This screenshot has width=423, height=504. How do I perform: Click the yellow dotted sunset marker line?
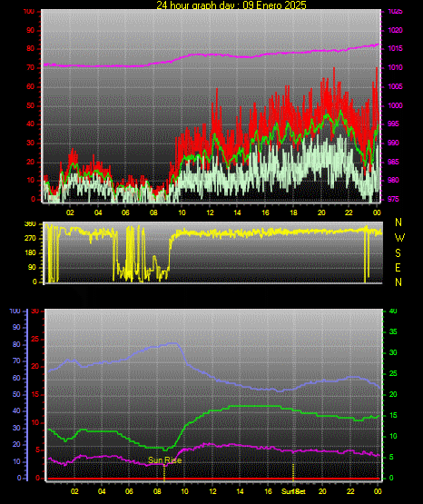293,472
